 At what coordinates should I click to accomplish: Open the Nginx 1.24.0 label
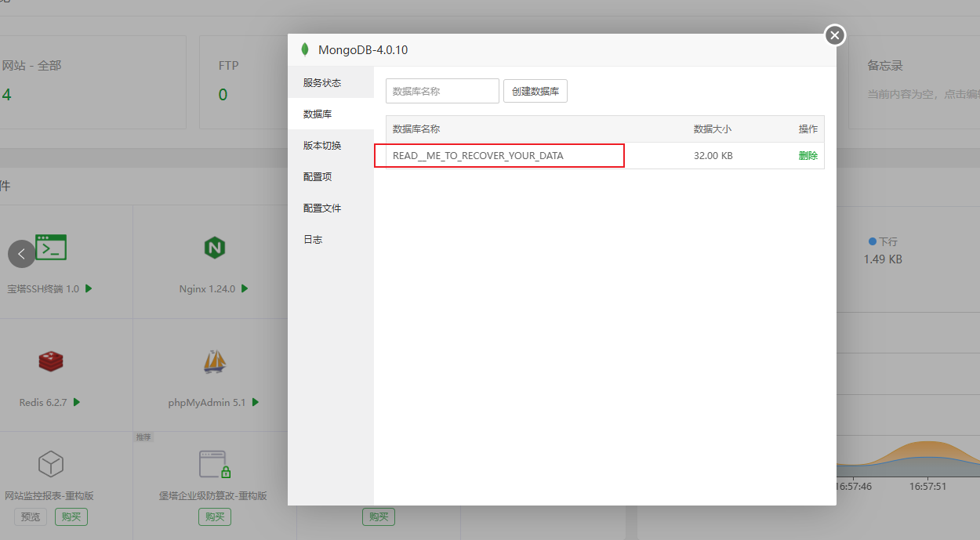pos(207,288)
